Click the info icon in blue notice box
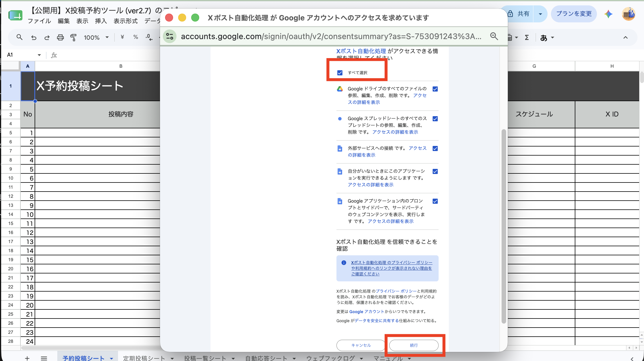 pos(344,263)
